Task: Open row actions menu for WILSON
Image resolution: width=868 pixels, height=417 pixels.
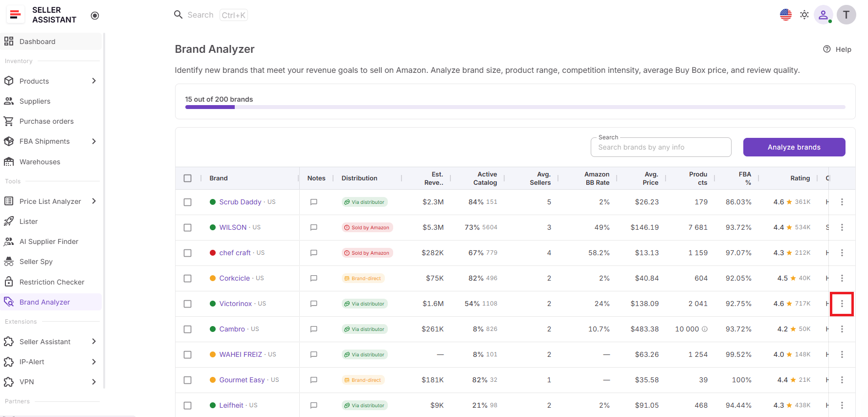Action: coord(842,227)
